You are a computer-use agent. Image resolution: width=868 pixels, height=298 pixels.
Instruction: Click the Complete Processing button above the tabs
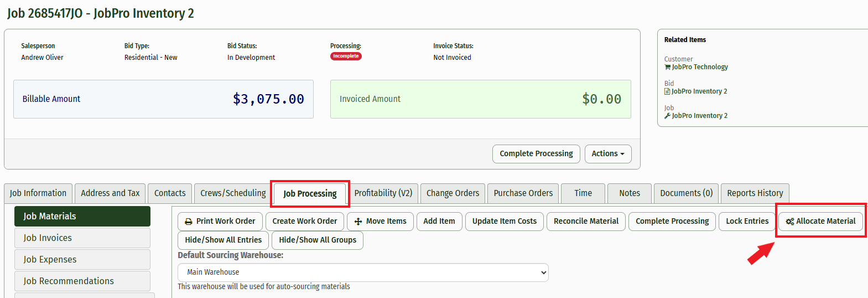pos(536,154)
